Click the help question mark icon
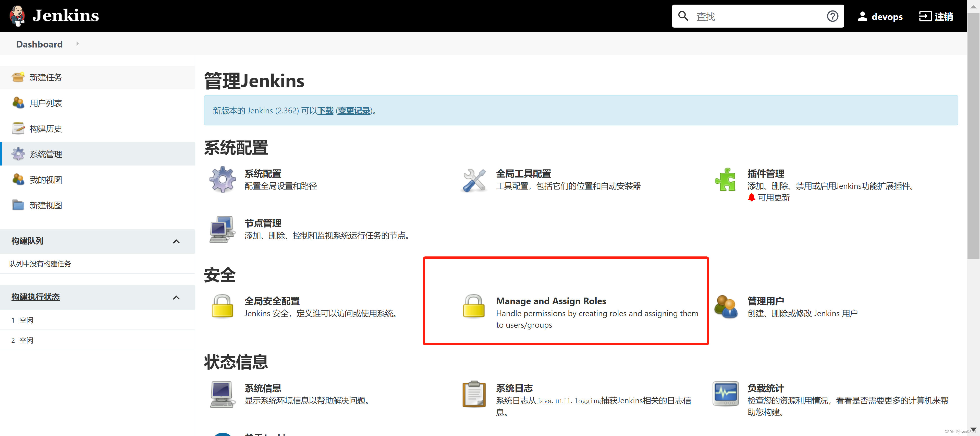The image size is (980, 436). [833, 16]
